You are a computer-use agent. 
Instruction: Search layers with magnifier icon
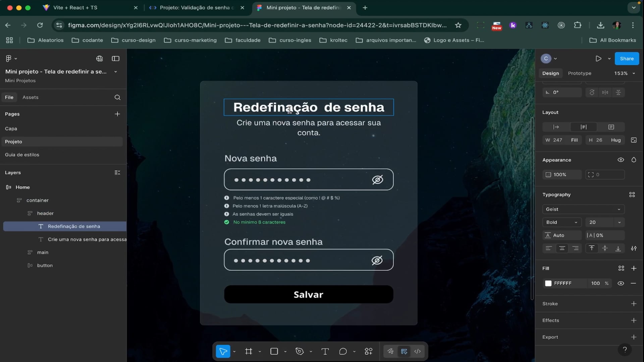point(117,97)
